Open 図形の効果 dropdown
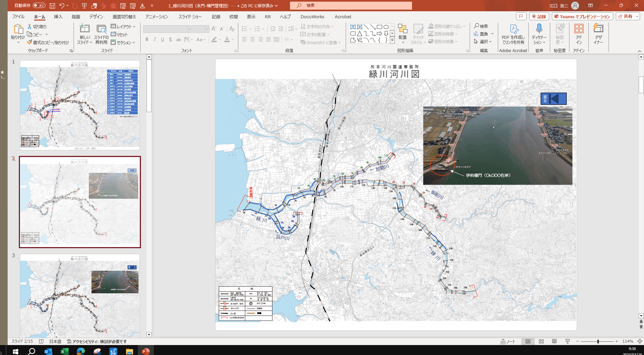 coord(443,41)
